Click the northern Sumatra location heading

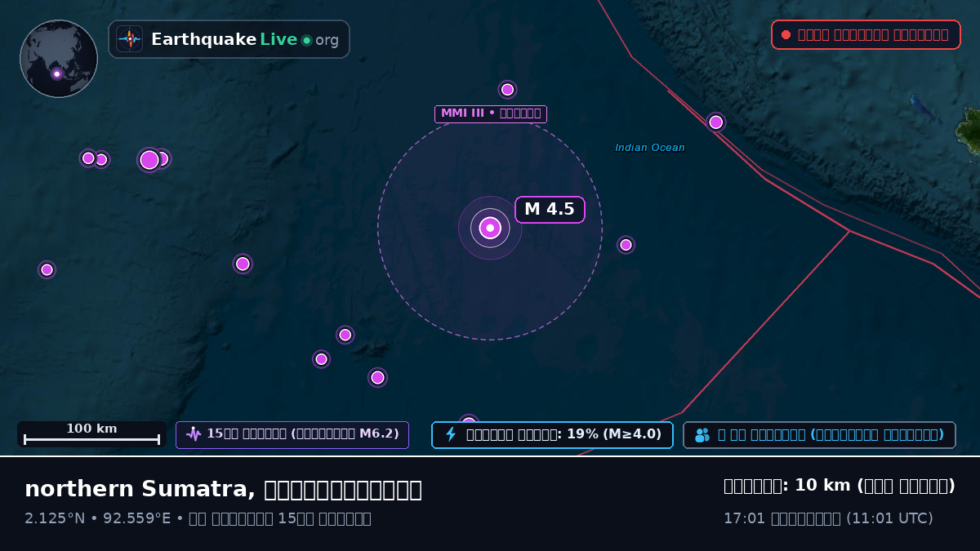click(x=223, y=489)
